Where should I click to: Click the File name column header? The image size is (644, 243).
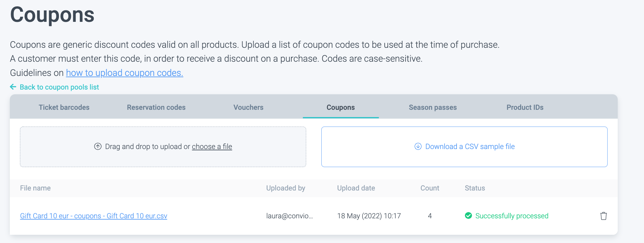[35, 188]
